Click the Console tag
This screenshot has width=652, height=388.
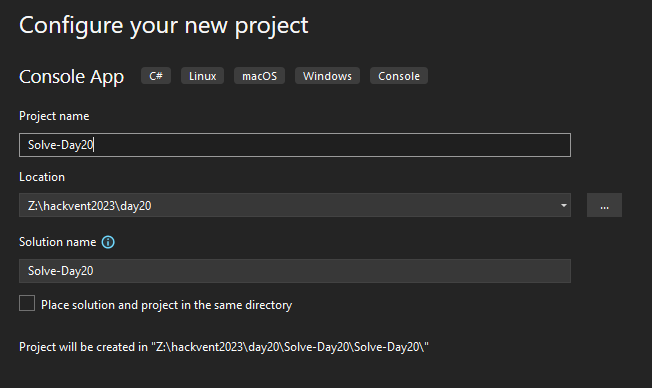pos(399,76)
